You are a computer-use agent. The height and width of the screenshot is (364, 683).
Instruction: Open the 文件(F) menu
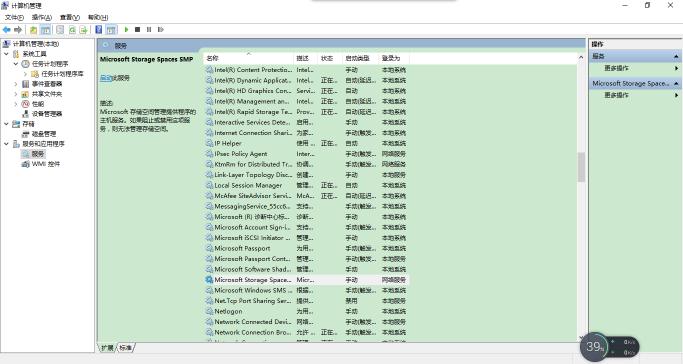coord(14,17)
